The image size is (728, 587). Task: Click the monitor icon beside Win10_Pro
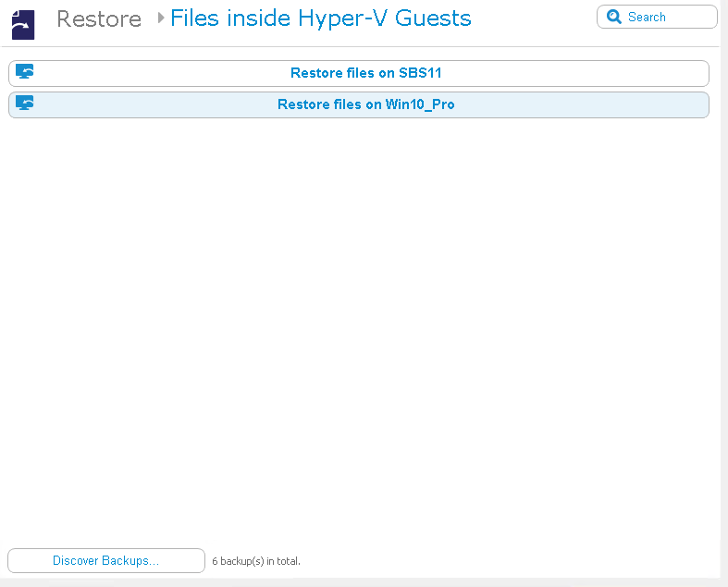25,104
